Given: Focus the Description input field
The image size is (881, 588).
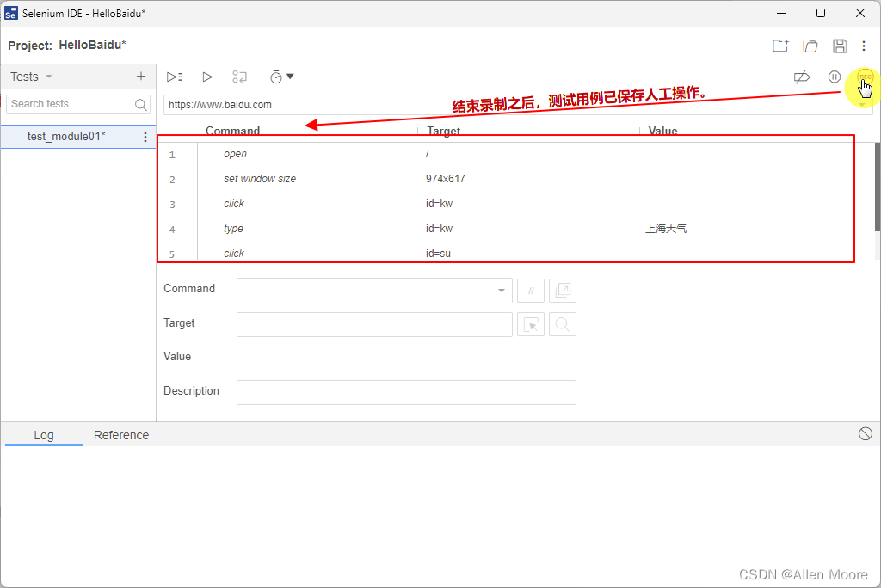Looking at the screenshot, I should (406, 393).
